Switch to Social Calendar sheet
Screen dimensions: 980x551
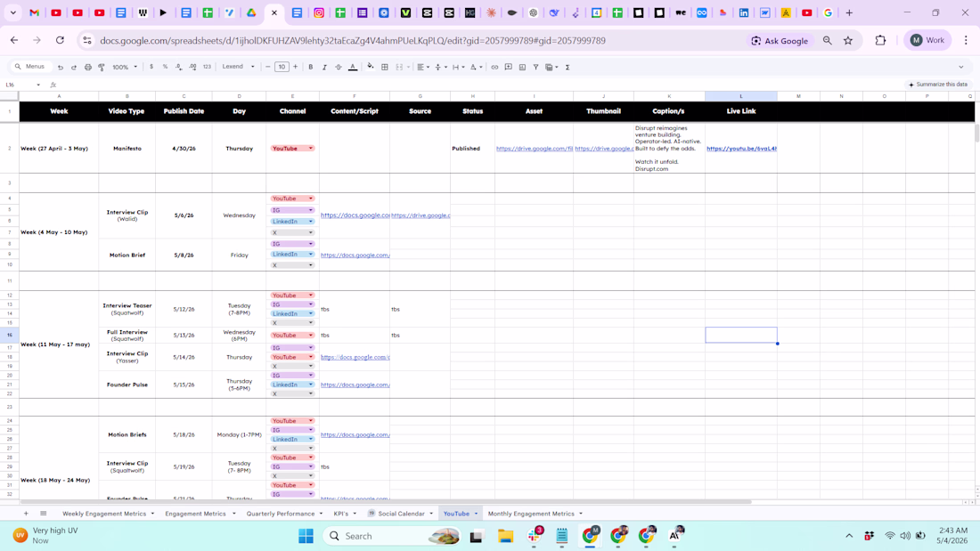[x=401, y=514]
